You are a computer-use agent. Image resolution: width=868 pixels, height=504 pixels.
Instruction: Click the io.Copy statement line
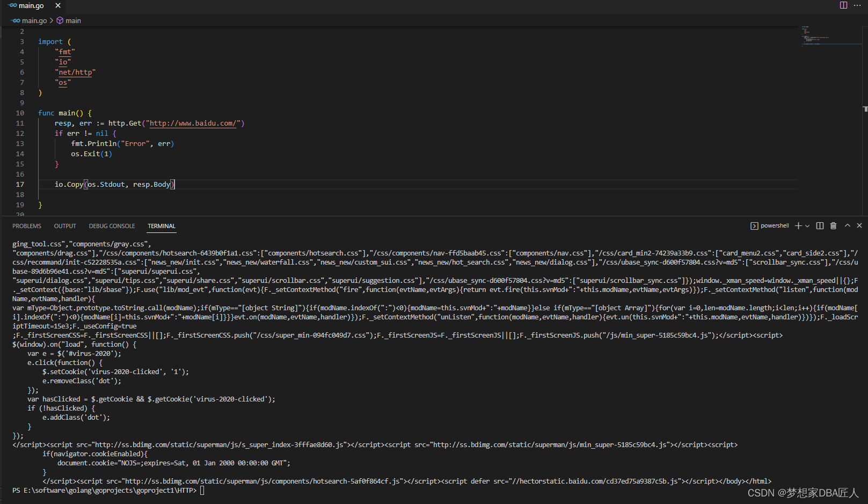tap(114, 185)
